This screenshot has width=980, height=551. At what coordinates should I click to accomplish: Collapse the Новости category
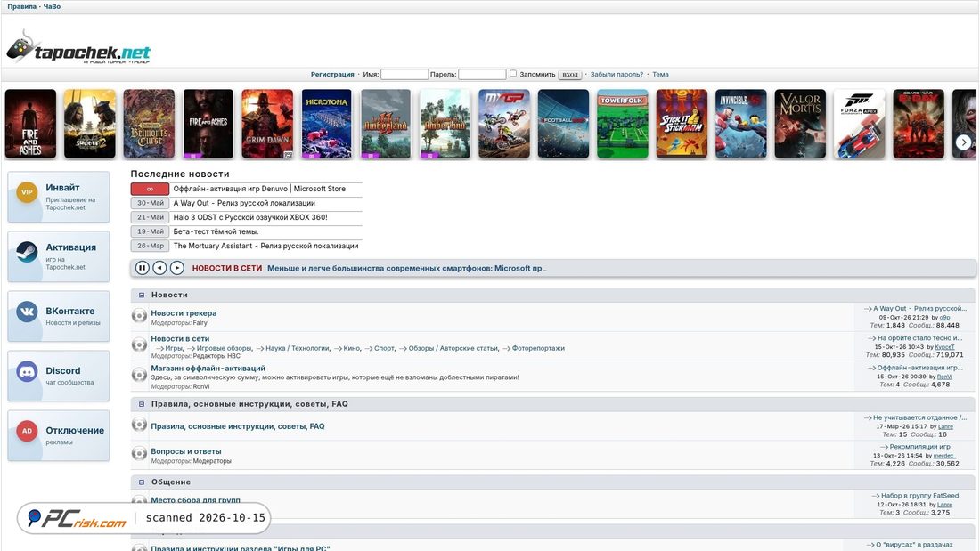(142, 295)
